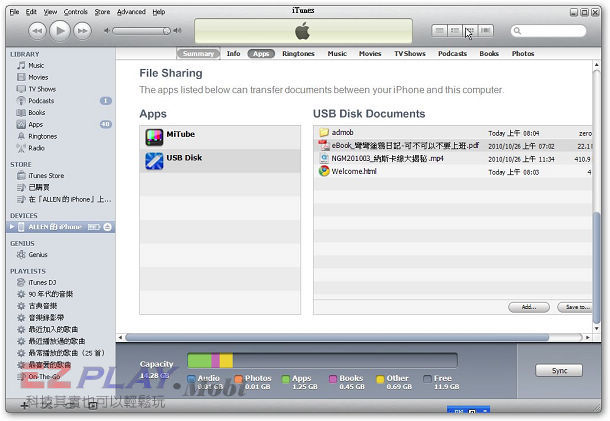Image resolution: width=610 pixels, height=421 pixels.
Task: Click the Sync button
Action: (x=559, y=370)
